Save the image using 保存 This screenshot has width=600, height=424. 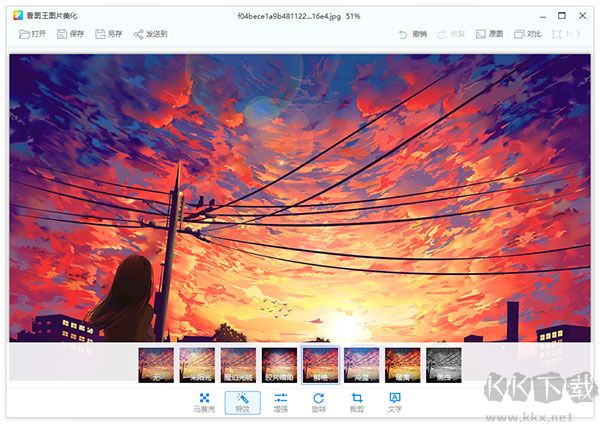coord(70,34)
